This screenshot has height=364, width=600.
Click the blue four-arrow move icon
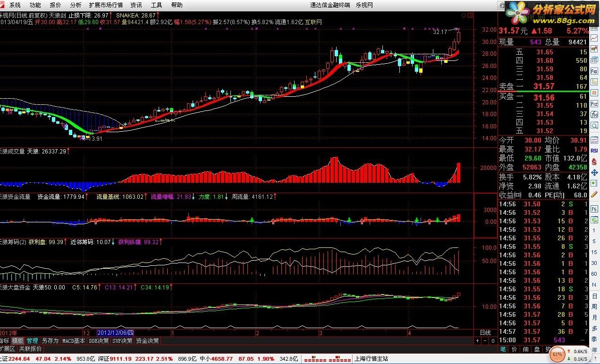(x=594, y=173)
